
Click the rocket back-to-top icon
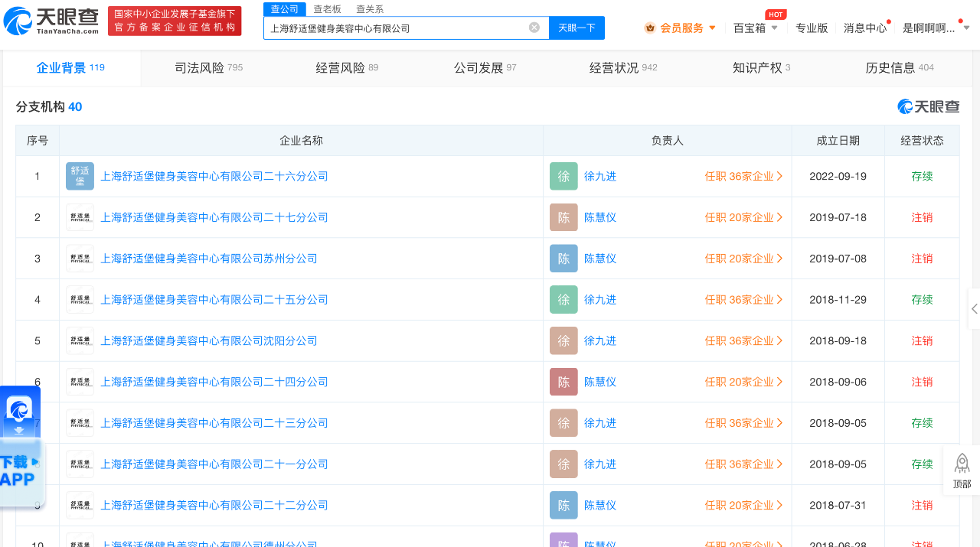pyautogui.click(x=962, y=464)
